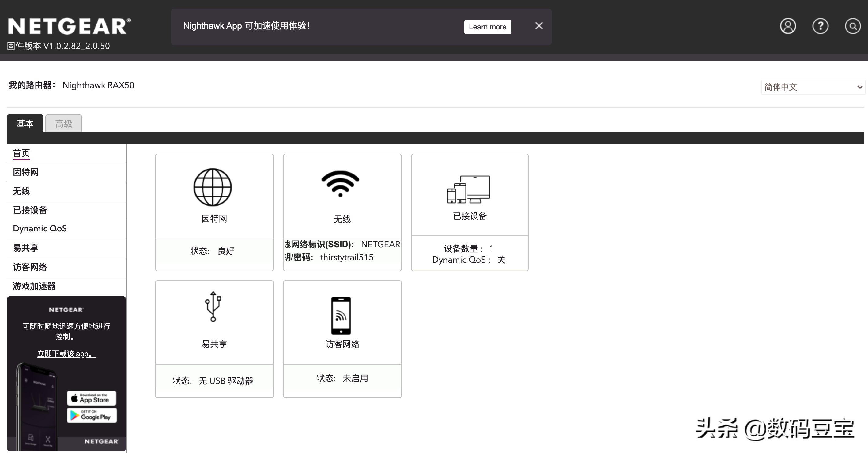Click Dynamic QoS 关 status text
The width and height of the screenshot is (868, 453).
(469, 260)
